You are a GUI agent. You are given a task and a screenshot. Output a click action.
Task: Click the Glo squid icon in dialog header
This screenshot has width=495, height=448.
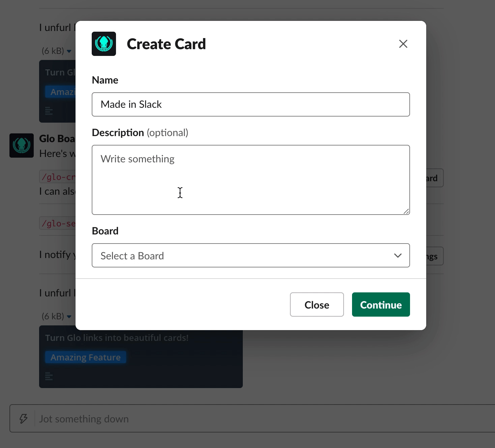click(x=104, y=44)
